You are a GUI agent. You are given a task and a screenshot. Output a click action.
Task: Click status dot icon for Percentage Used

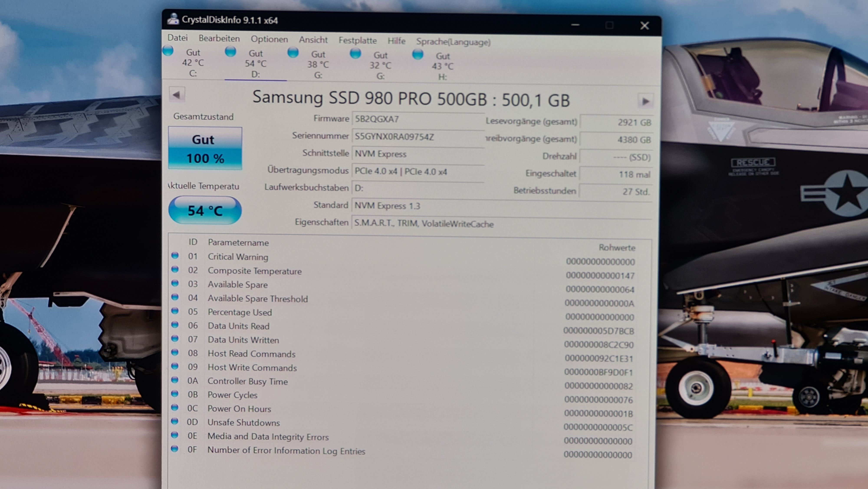[175, 311]
